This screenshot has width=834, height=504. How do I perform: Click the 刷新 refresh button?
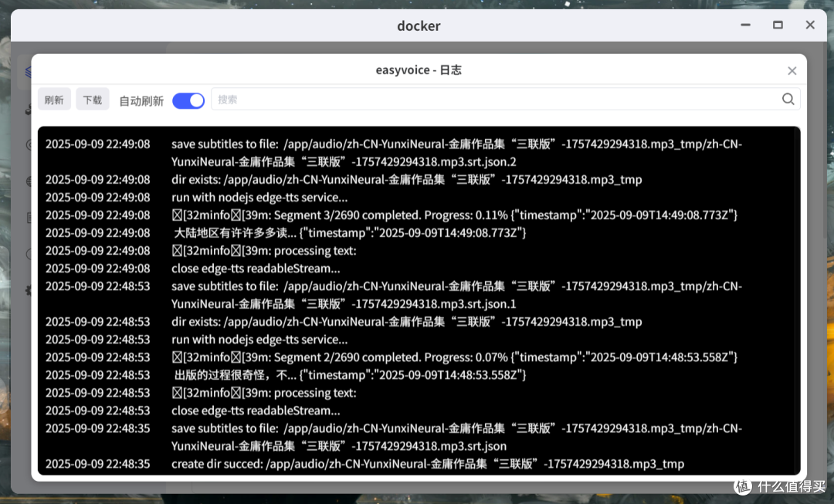click(54, 100)
